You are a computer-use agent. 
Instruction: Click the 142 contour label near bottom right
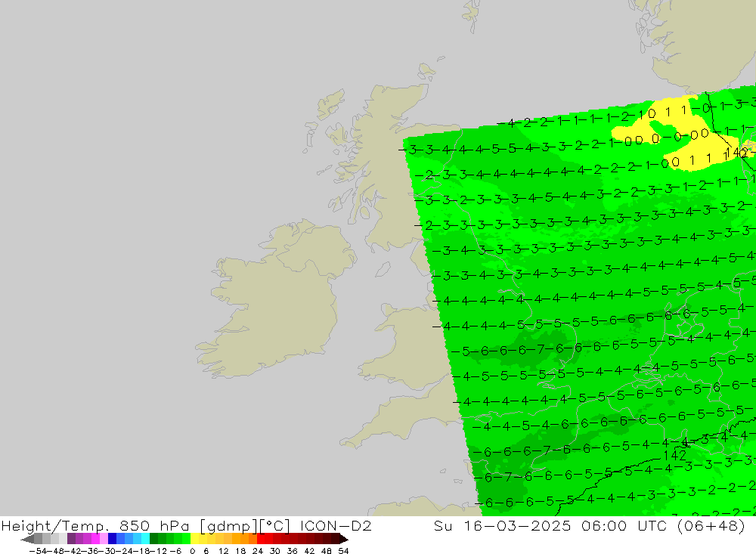point(674,455)
